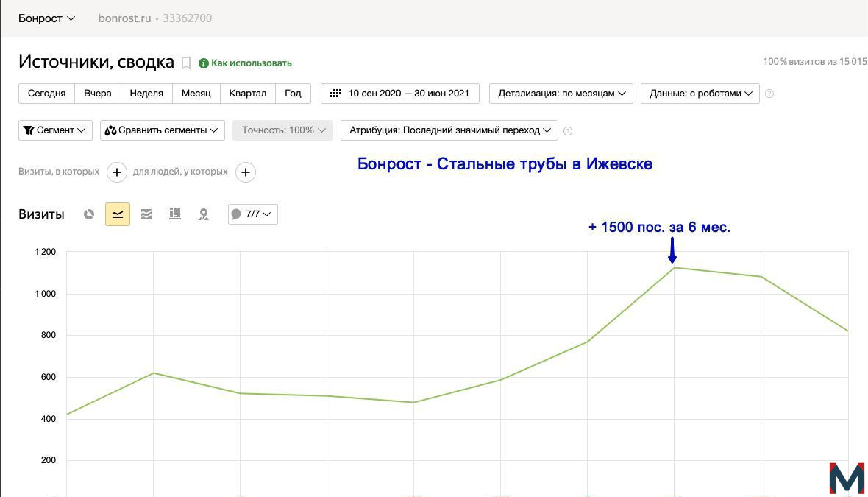Click the Визиты metric label

41,214
